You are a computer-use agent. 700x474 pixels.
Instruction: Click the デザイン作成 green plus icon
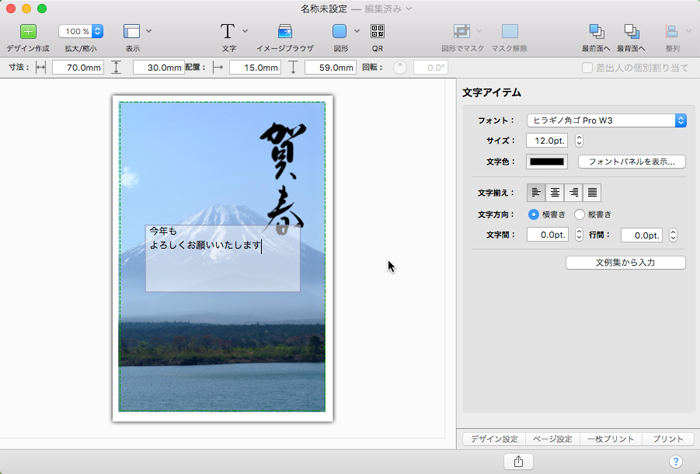[28, 31]
